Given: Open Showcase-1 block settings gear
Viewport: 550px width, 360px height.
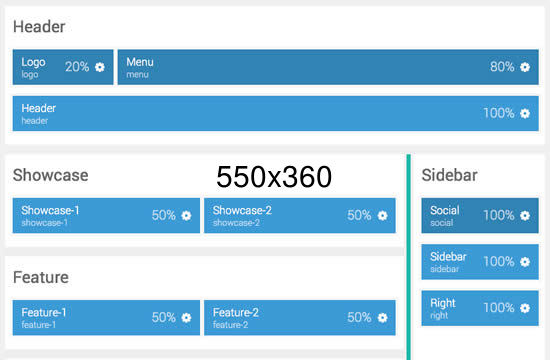Looking at the screenshot, I should tap(186, 215).
